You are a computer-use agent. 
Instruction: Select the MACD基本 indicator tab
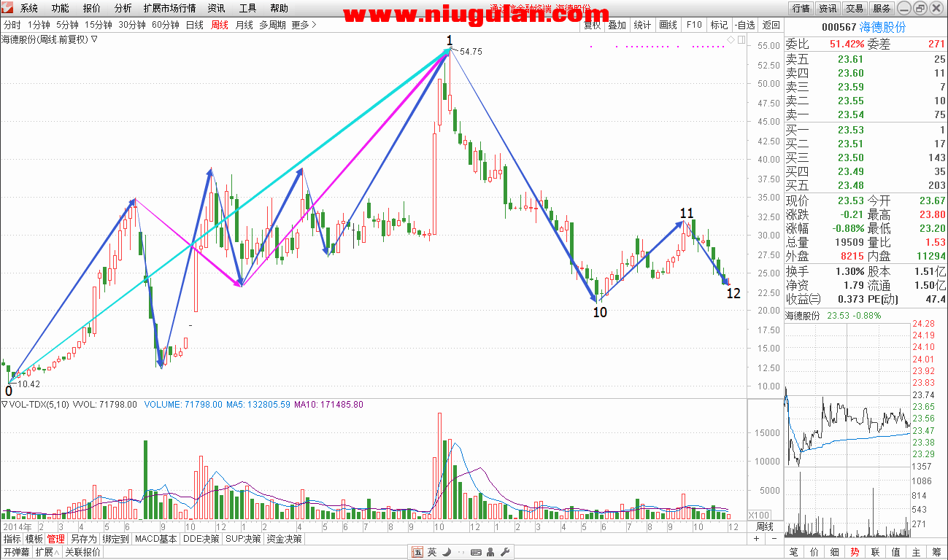(156, 540)
